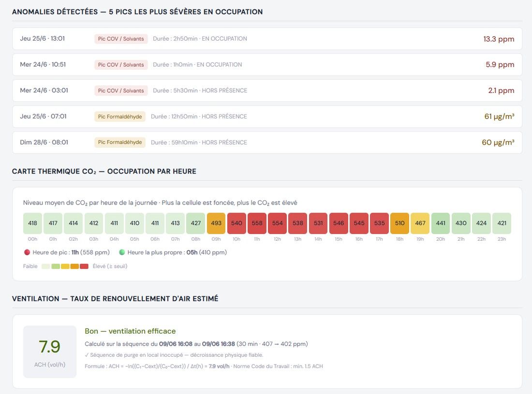Select the 23h heatmap cell showing 421

pos(502,223)
